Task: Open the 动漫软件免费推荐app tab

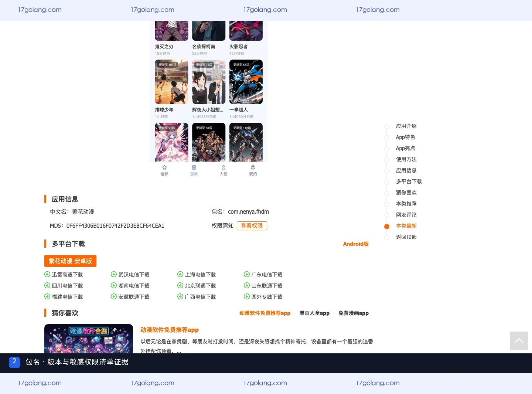Action: (265, 313)
